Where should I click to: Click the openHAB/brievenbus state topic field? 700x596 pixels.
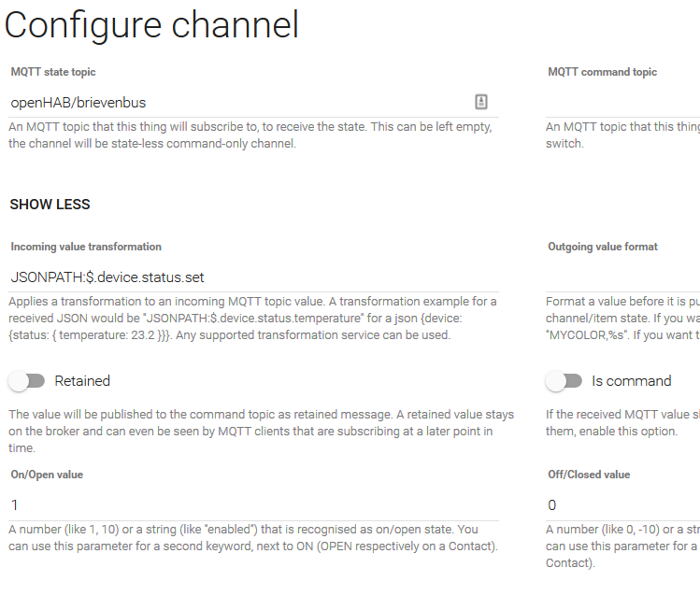[x=234, y=102]
